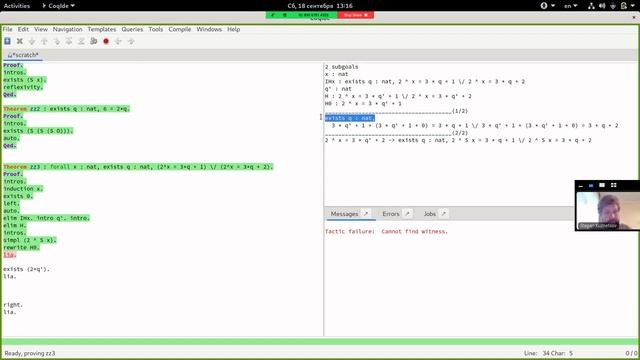
Task: Switch to the Jobs tab
Action: (429, 213)
